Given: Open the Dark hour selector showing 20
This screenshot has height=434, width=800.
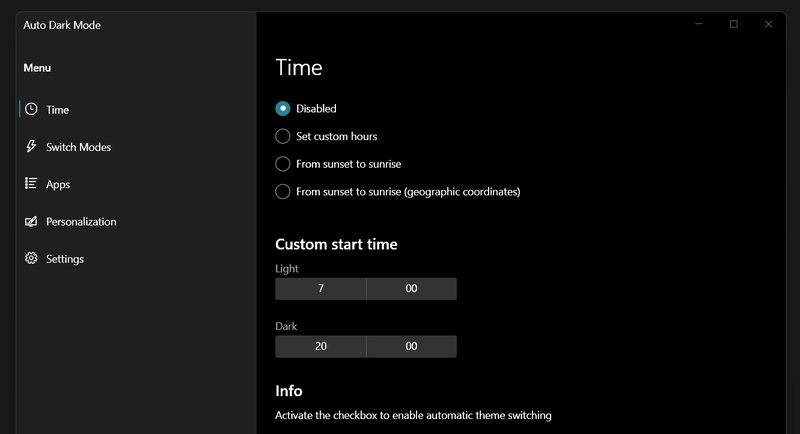Looking at the screenshot, I should [320, 346].
